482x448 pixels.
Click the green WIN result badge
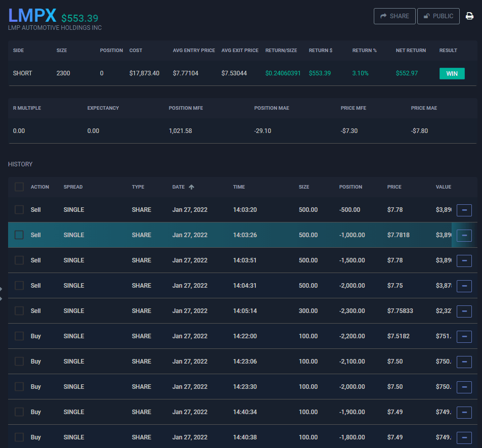(x=452, y=73)
